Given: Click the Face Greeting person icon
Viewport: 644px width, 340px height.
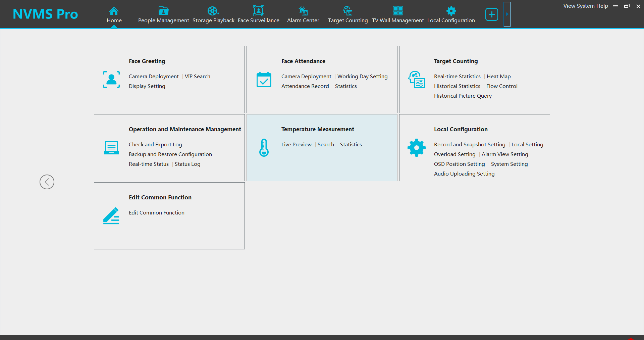Looking at the screenshot, I should pyautogui.click(x=111, y=80).
